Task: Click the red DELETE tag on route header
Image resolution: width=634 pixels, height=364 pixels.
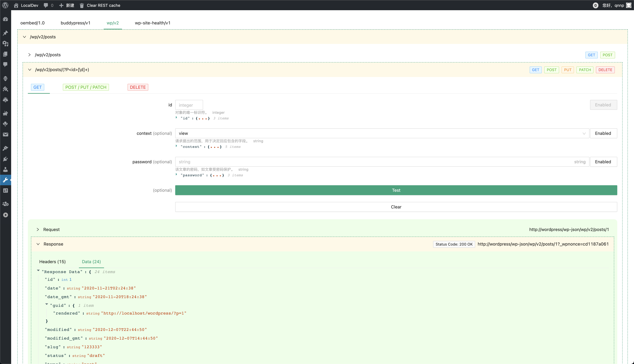Action: pyautogui.click(x=605, y=70)
